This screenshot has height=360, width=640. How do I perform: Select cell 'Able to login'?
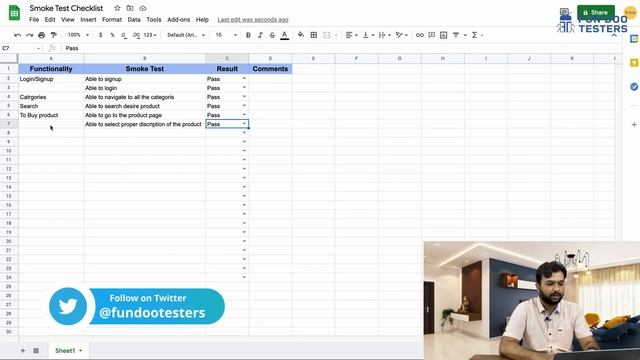(x=144, y=88)
